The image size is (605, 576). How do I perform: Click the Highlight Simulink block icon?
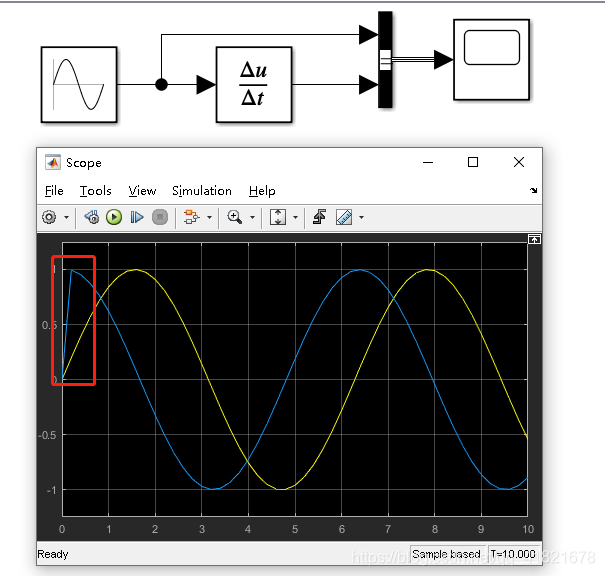pos(191,217)
